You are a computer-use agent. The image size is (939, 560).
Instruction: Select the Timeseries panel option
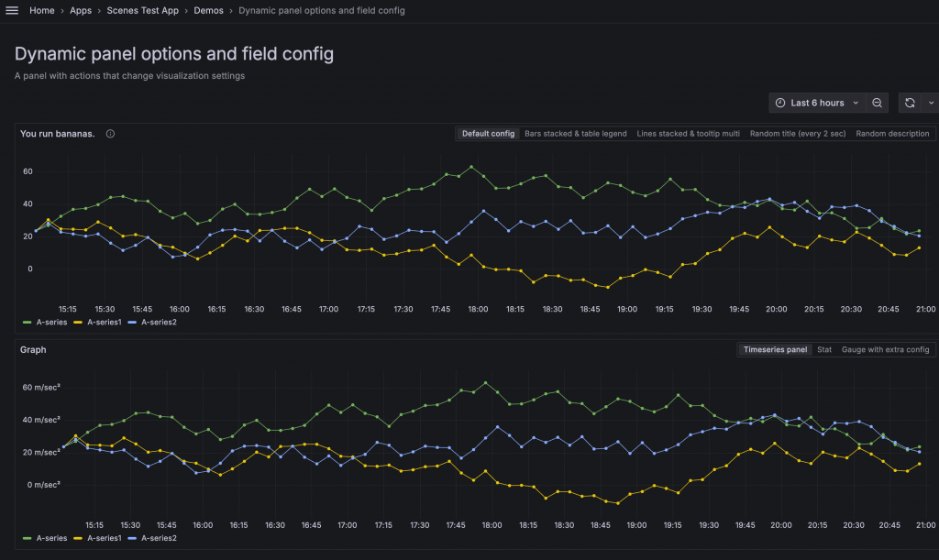point(775,349)
